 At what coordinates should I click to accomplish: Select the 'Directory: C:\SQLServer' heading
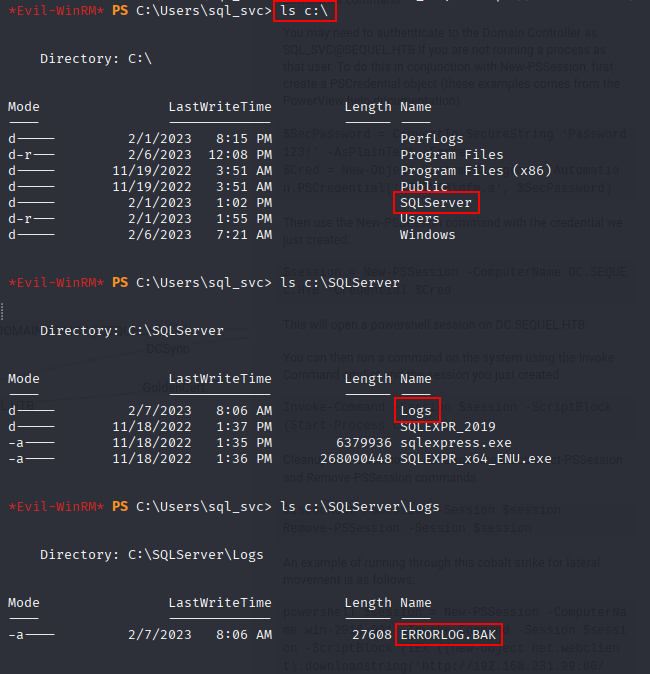point(132,331)
